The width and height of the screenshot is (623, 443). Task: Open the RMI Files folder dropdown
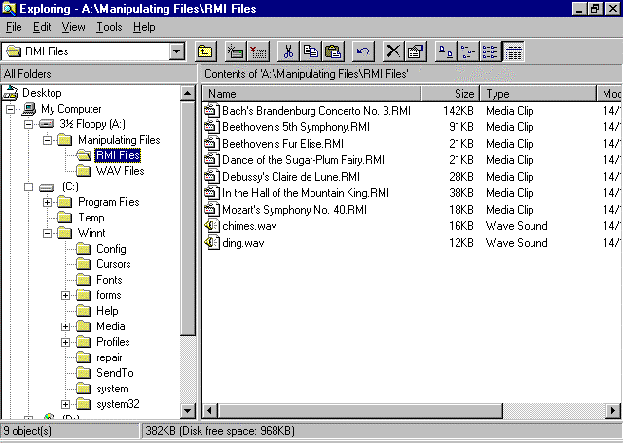coord(178,51)
